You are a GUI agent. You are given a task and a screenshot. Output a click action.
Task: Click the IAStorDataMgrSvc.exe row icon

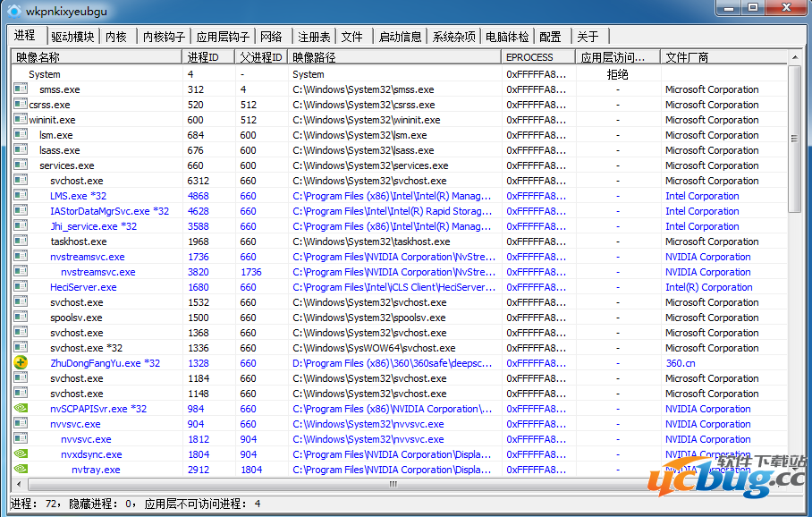click(21, 210)
